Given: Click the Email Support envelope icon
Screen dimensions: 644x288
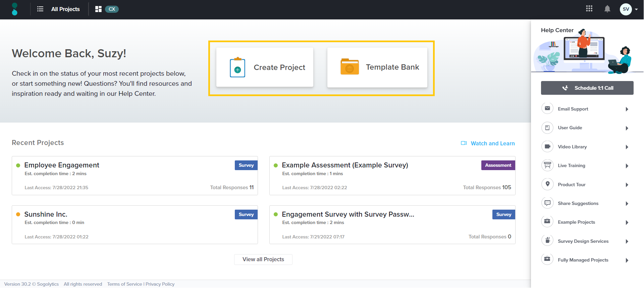Looking at the screenshot, I should click(x=547, y=109).
